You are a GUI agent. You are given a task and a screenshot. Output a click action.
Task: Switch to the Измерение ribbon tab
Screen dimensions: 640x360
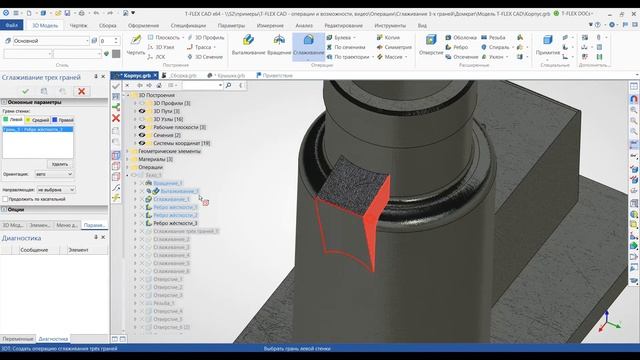pyautogui.click(x=270, y=25)
